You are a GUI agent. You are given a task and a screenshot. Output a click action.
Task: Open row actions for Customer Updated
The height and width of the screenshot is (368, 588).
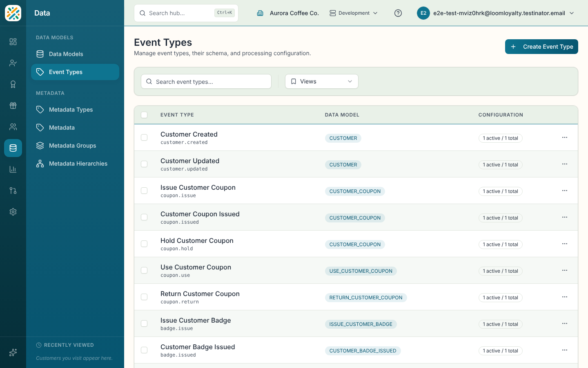[x=565, y=164]
